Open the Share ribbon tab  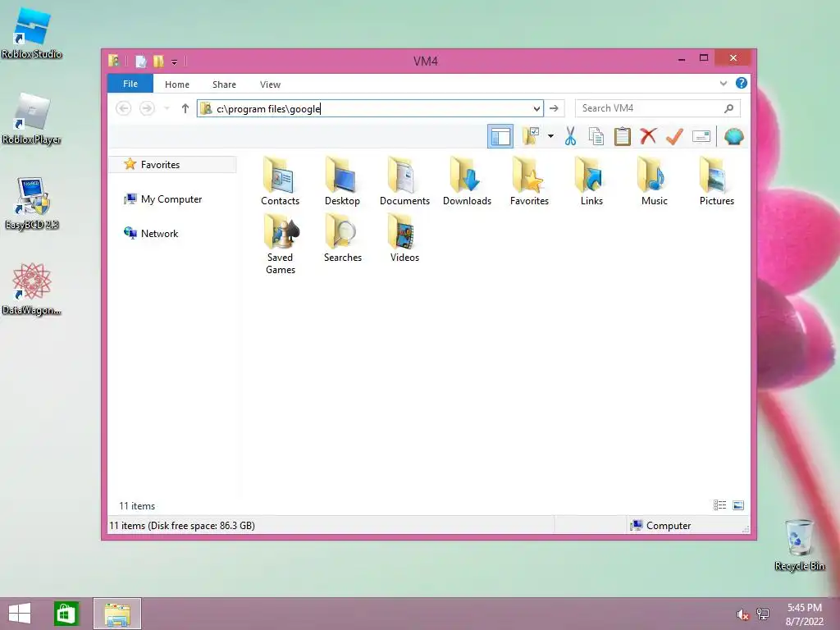[x=224, y=84]
